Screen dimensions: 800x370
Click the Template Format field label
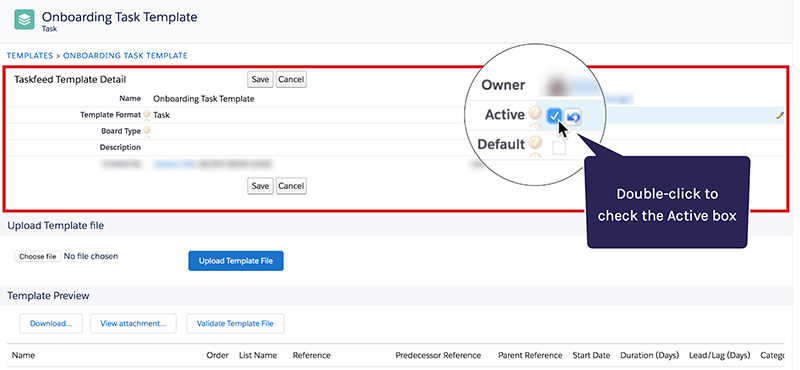click(x=111, y=115)
